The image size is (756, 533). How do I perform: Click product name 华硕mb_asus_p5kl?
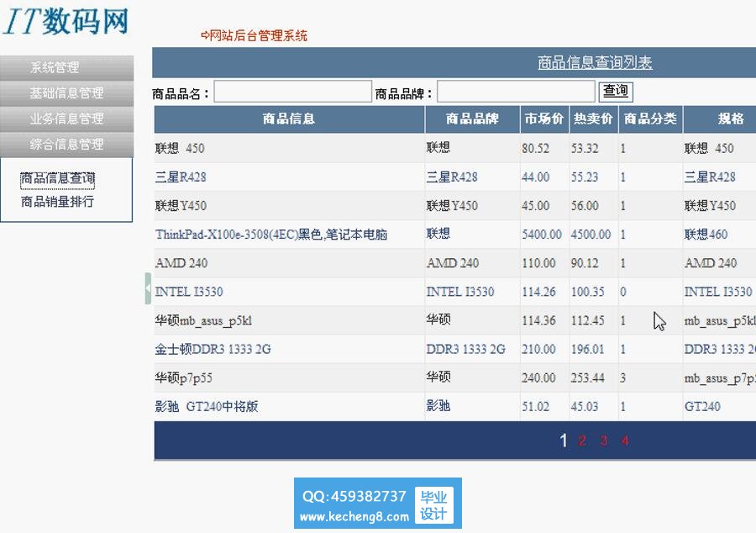pyautogui.click(x=203, y=321)
